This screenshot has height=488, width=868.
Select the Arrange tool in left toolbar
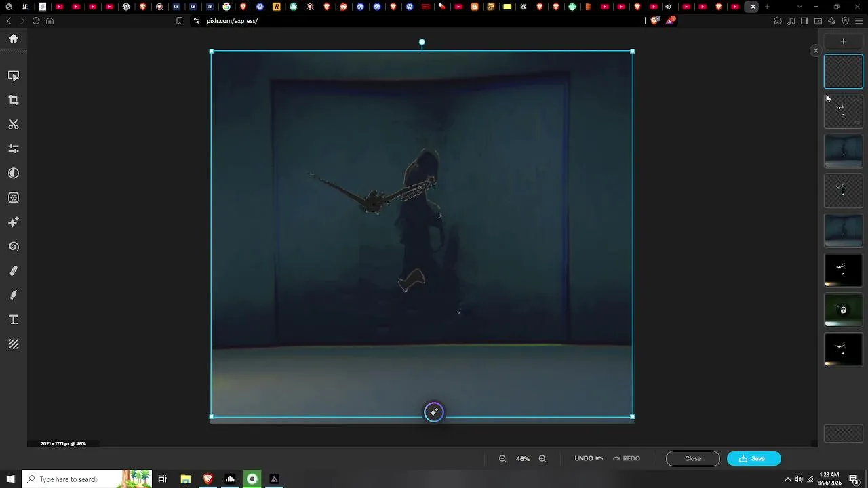pos(14,76)
